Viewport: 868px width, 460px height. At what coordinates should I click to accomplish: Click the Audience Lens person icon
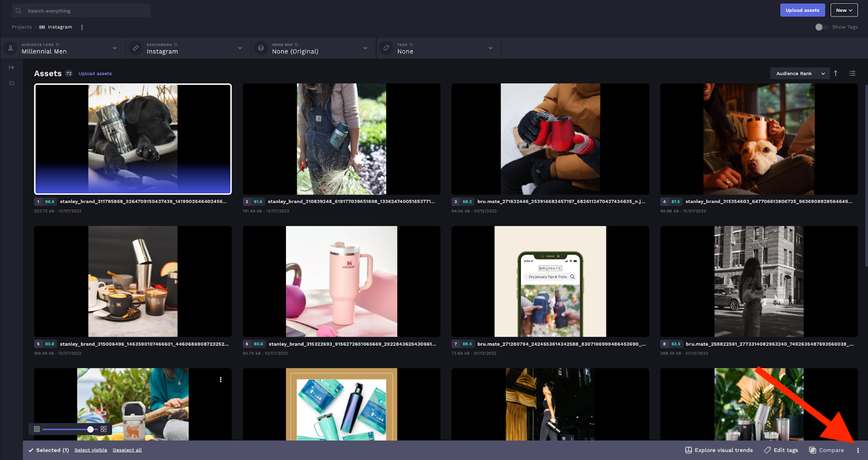pyautogui.click(x=10, y=48)
